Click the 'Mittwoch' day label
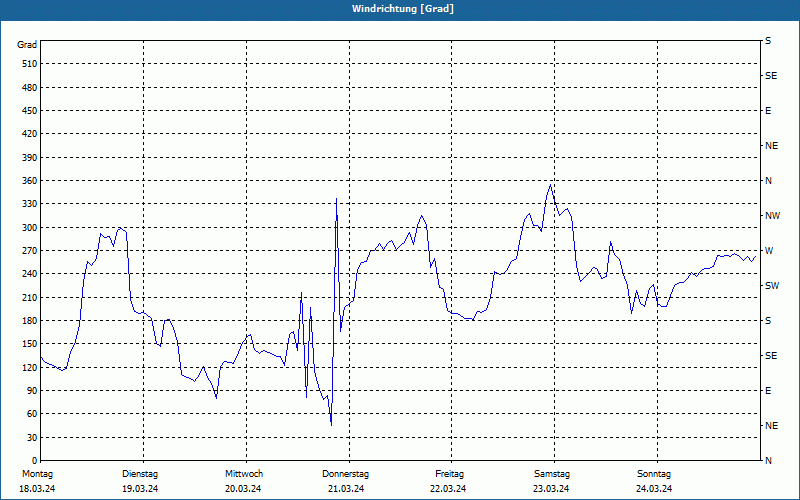Screen dimensions: 800x500 [244, 474]
